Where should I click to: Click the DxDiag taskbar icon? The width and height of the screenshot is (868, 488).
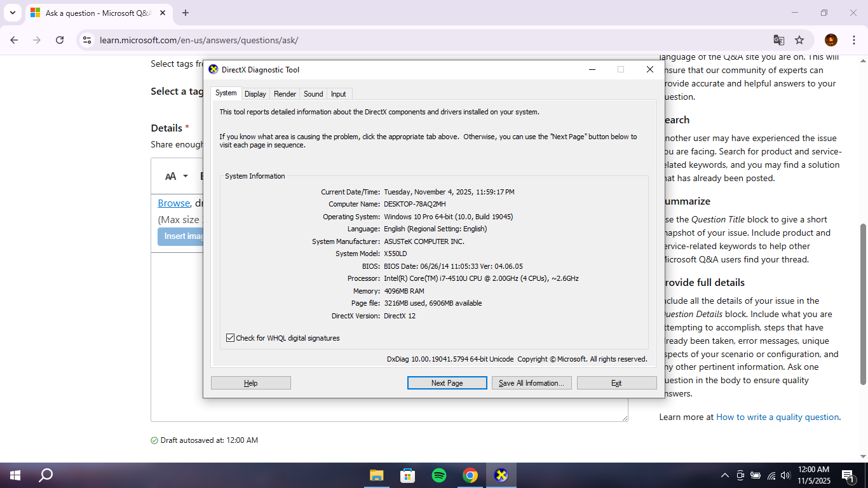coord(501,475)
